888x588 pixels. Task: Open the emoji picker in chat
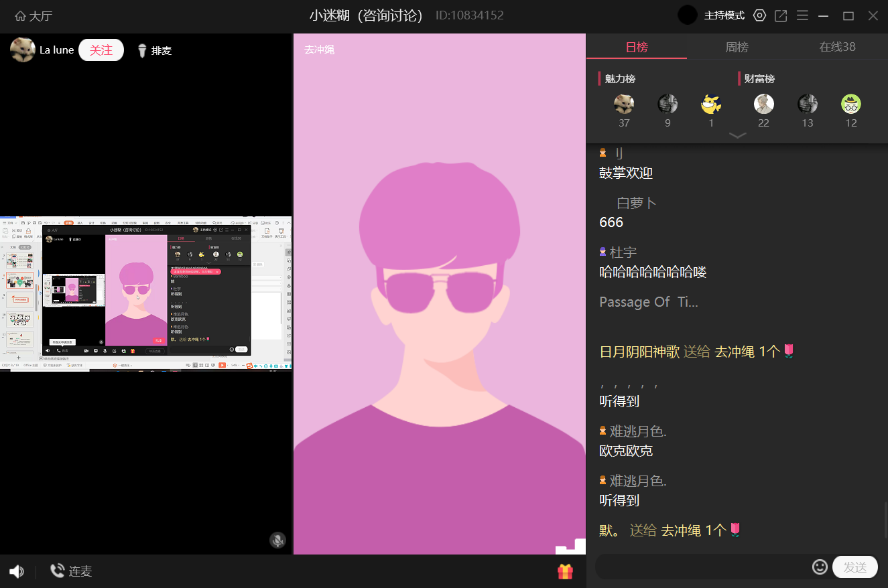click(819, 567)
